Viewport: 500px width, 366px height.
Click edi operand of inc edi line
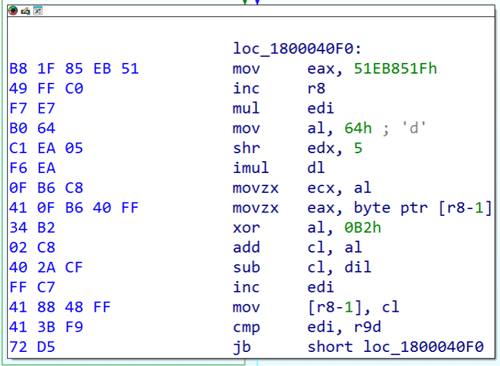pyautogui.click(x=320, y=287)
